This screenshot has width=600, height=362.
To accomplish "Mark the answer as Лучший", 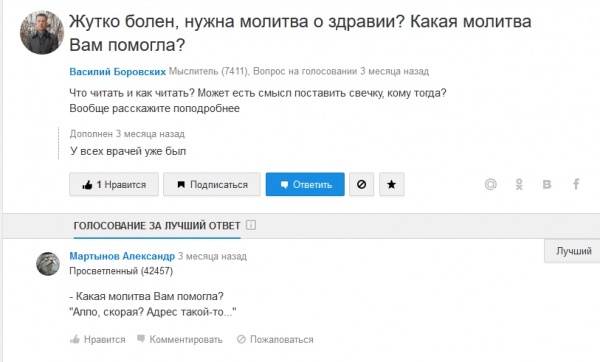I will point(573,251).
